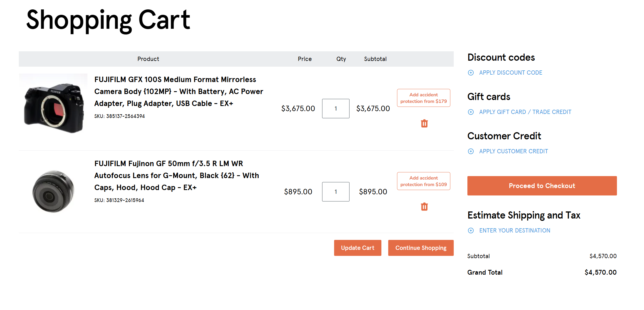Expand the Apply Customer Credit section
The width and height of the screenshot is (644, 310).
tap(513, 151)
